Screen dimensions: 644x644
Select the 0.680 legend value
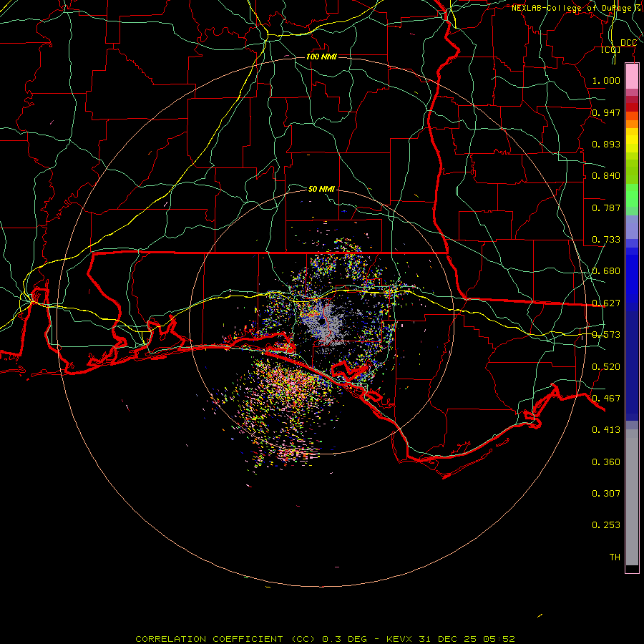(606, 271)
